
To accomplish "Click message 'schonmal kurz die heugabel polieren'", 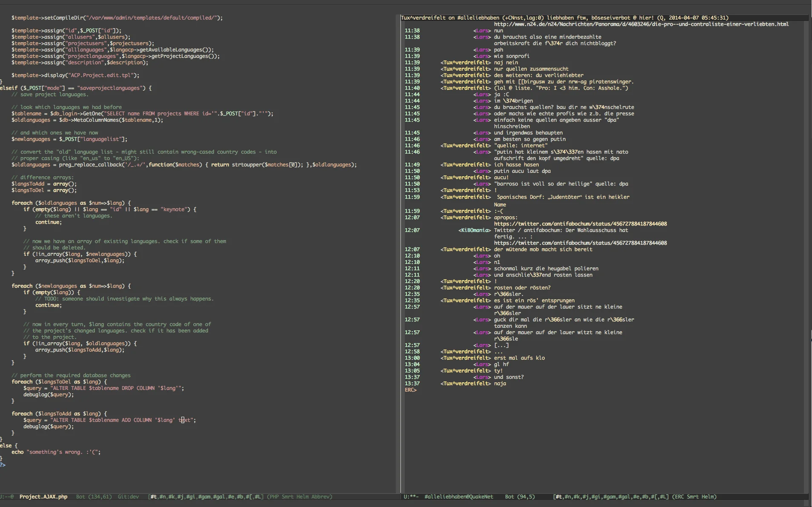I will click(546, 269).
